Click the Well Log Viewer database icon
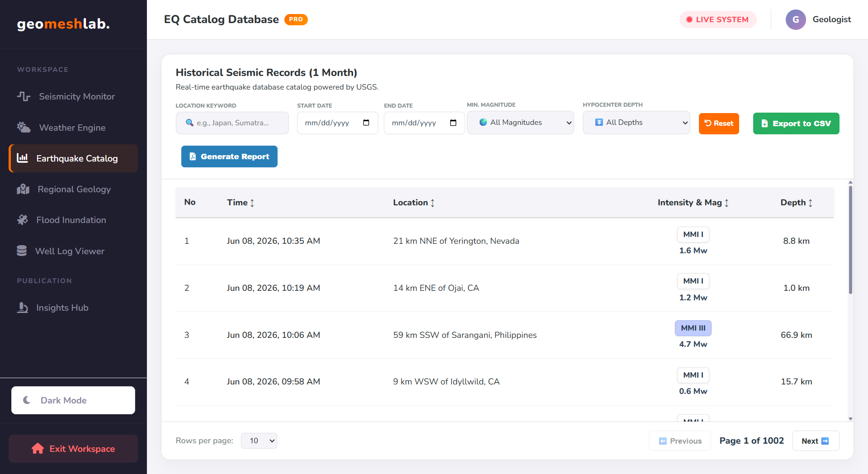 click(x=22, y=251)
